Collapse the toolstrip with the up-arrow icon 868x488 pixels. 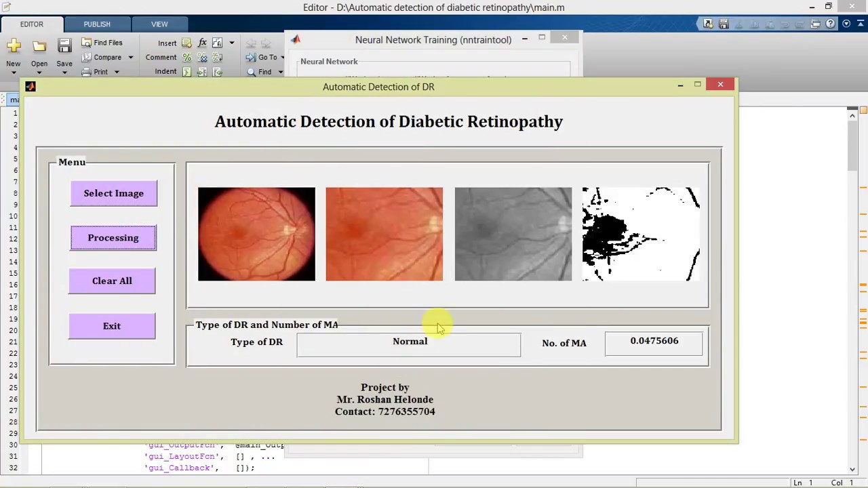point(861,24)
